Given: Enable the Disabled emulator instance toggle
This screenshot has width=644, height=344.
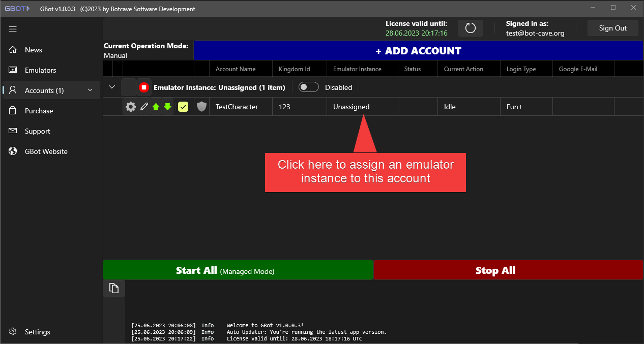Looking at the screenshot, I should (309, 87).
